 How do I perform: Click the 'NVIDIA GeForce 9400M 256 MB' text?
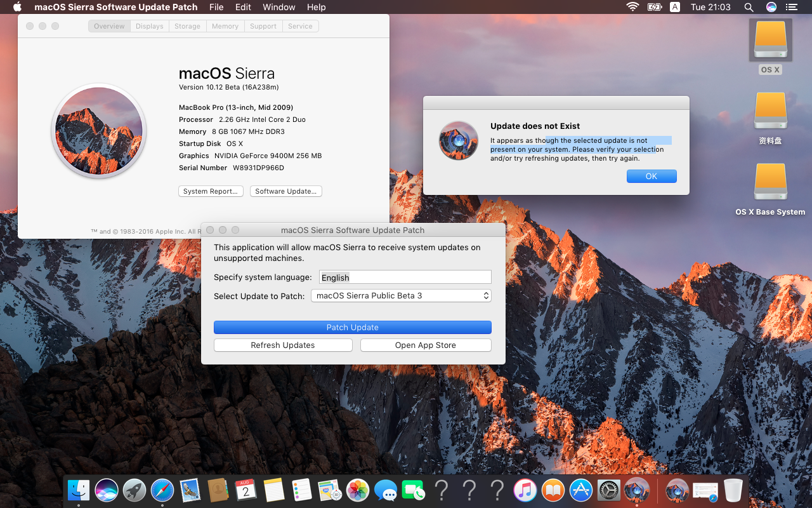click(268, 156)
